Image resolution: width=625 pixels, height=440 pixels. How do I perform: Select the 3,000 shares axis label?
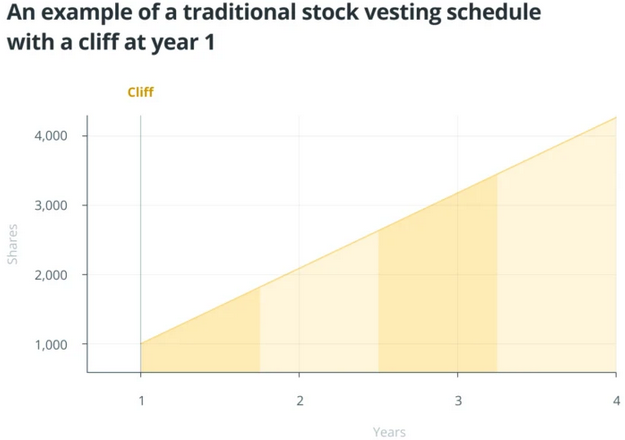(x=49, y=205)
